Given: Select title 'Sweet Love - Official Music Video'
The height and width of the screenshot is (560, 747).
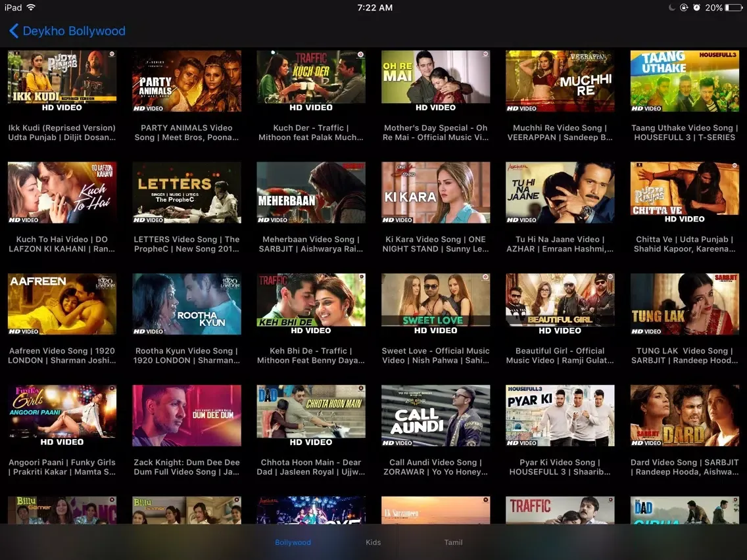Looking at the screenshot, I should (x=435, y=355).
